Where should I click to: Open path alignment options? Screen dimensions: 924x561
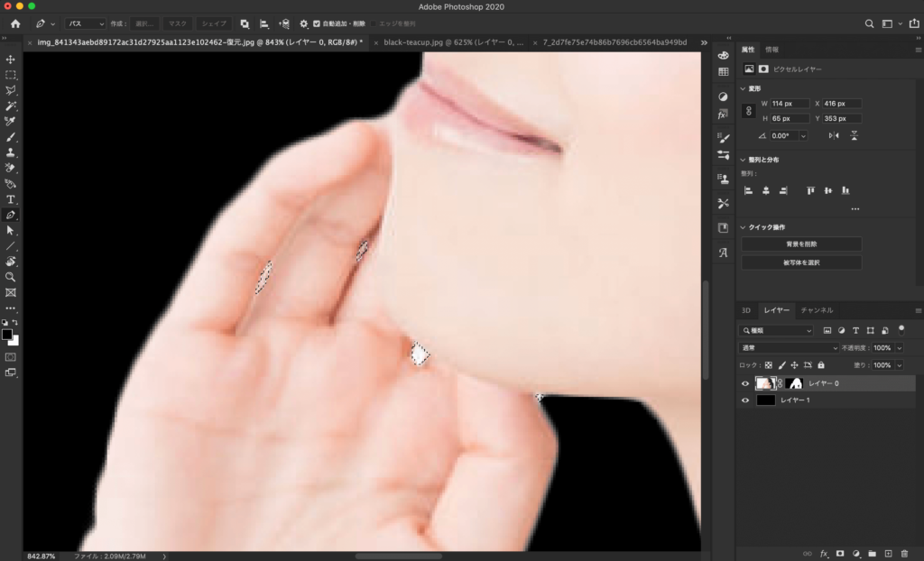click(x=264, y=23)
